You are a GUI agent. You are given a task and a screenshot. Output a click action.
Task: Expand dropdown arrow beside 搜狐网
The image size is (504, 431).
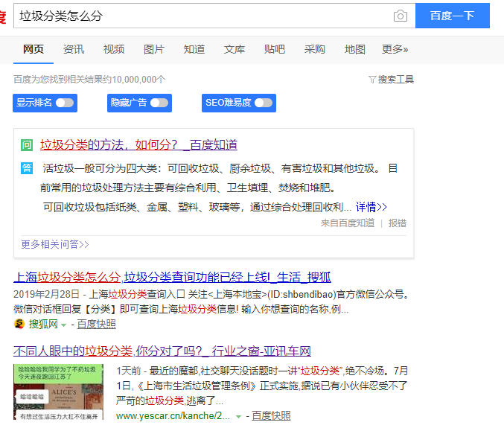(x=63, y=325)
